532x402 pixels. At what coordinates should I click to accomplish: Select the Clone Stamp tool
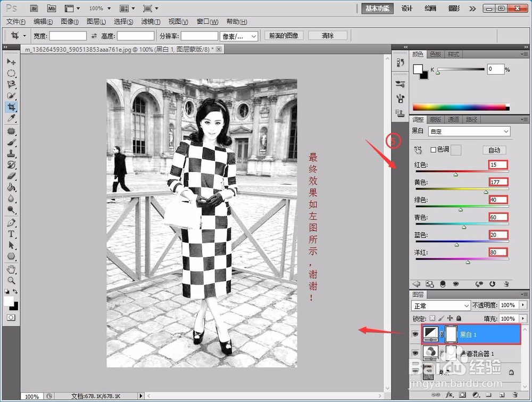11,153
